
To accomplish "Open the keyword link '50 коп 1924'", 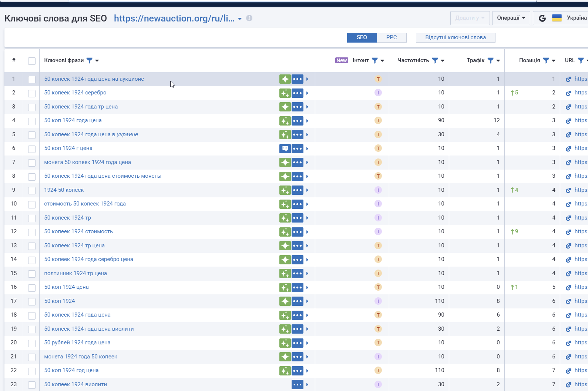I will (60, 301).
